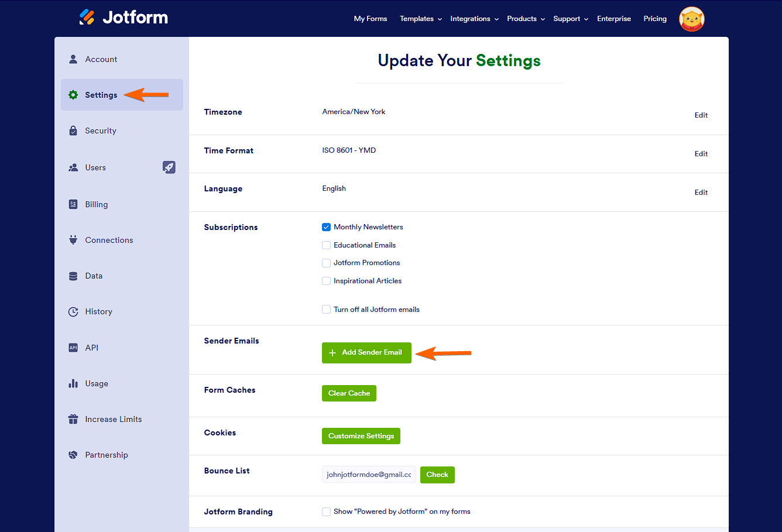Tick the Jotform Promotions checkbox
The height and width of the screenshot is (532, 782).
327,263
